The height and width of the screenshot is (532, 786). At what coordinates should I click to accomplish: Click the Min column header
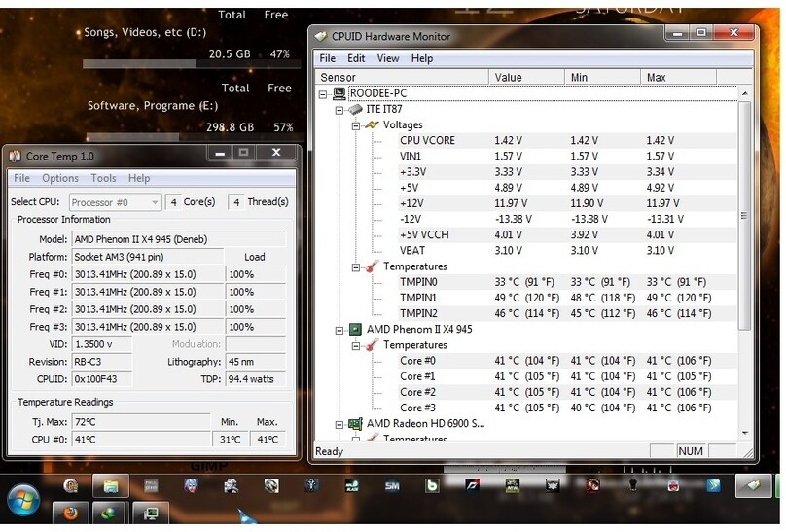click(602, 77)
